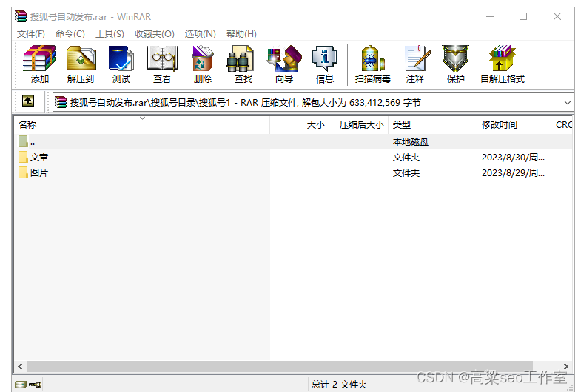Click the 2023/8/29 date cell
Viewport: 578px width, 392px height.
(x=513, y=173)
